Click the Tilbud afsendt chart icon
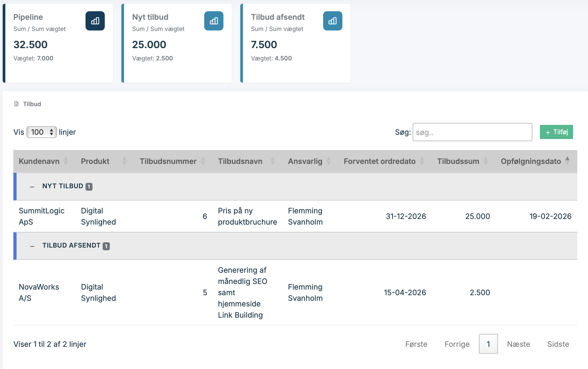Viewport: 588px width, 369px height. pyautogui.click(x=332, y=21)
